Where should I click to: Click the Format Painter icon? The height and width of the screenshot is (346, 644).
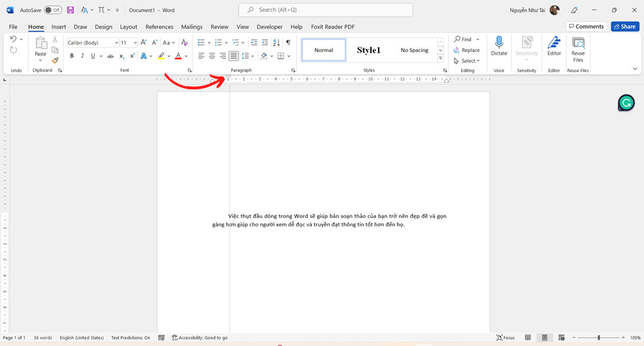[55, 60]
